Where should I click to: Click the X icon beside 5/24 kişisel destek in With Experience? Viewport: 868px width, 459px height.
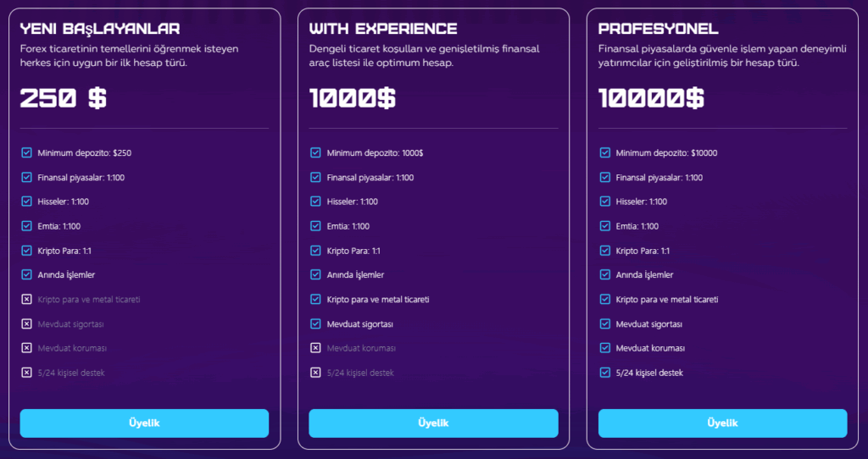pyautogui.click(x=315, y=372)
